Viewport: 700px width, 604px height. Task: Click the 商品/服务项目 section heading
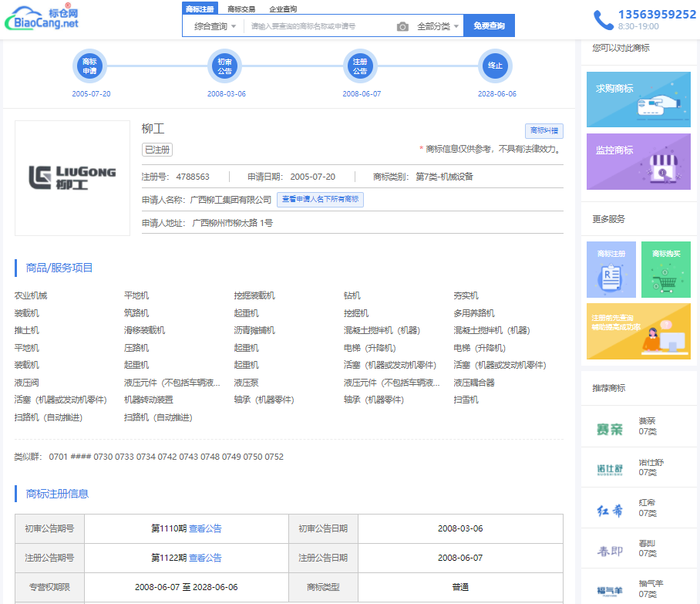tap(59, 268)
